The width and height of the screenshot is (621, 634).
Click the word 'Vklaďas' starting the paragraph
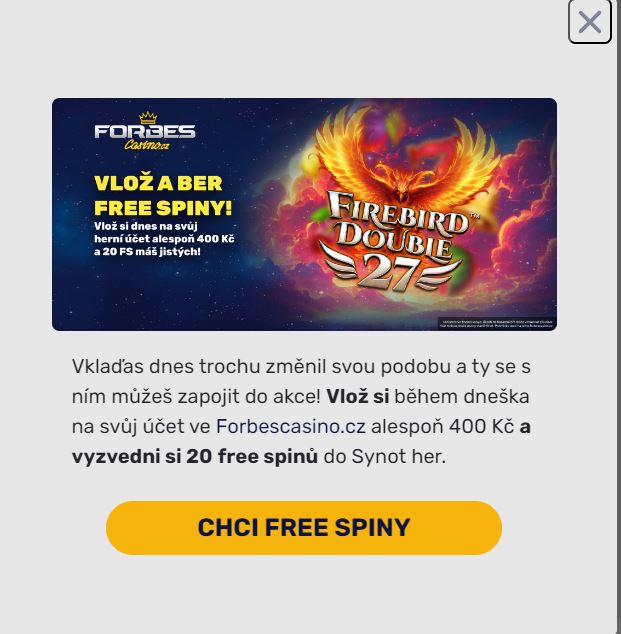coord(108,367)
